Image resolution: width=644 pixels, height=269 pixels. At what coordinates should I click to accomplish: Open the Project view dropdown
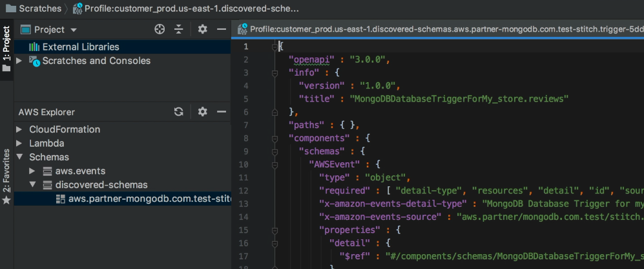tap(73, 30)
